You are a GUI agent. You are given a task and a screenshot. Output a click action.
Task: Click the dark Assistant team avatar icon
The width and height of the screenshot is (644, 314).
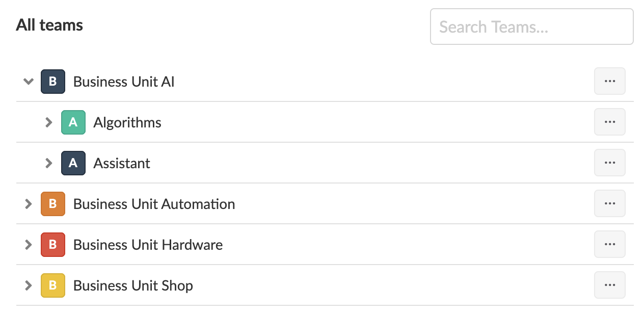point(73,163)
